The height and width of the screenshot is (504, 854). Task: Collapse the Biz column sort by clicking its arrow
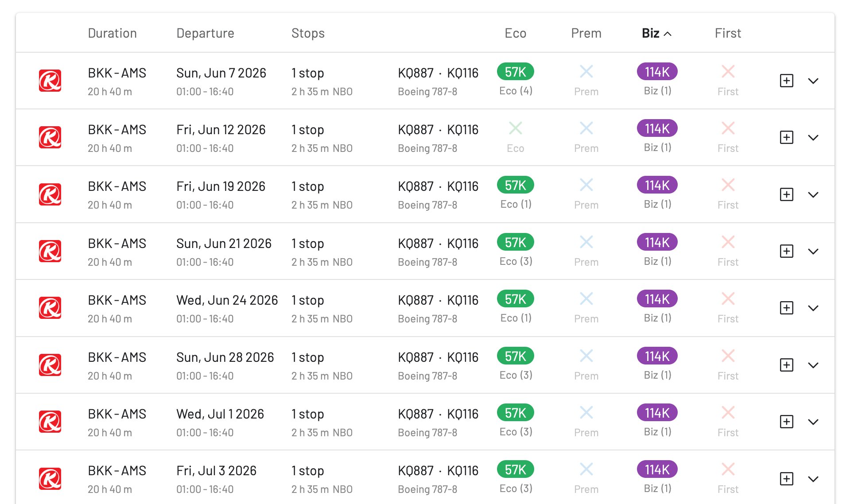(668, 33)
